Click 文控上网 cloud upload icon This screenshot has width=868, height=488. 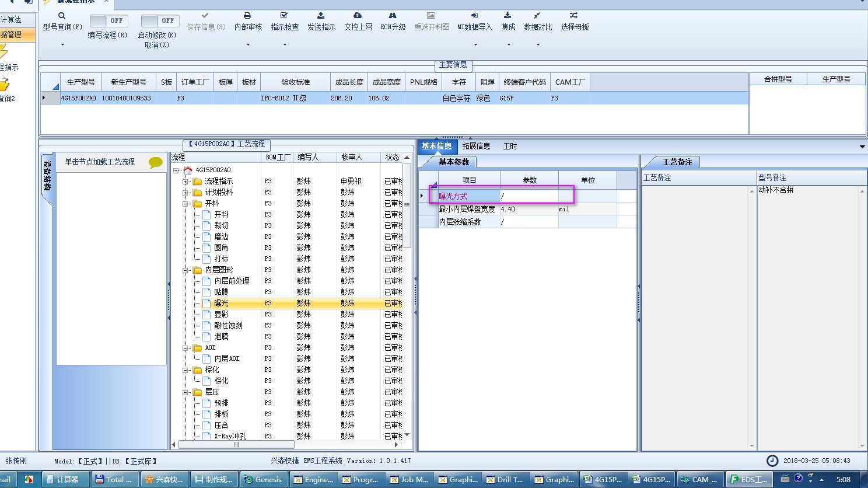click(x=358, y=16)
